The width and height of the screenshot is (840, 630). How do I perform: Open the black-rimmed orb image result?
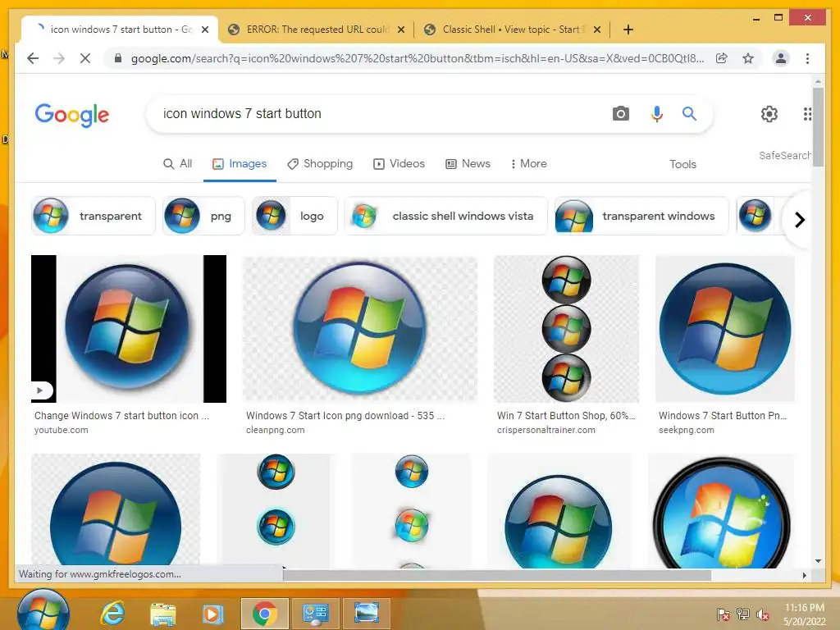pyautogui.click(x=722, y=511)
